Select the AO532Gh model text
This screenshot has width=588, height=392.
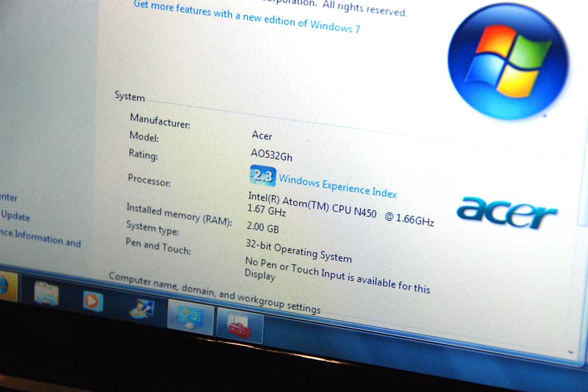point(271,155)
